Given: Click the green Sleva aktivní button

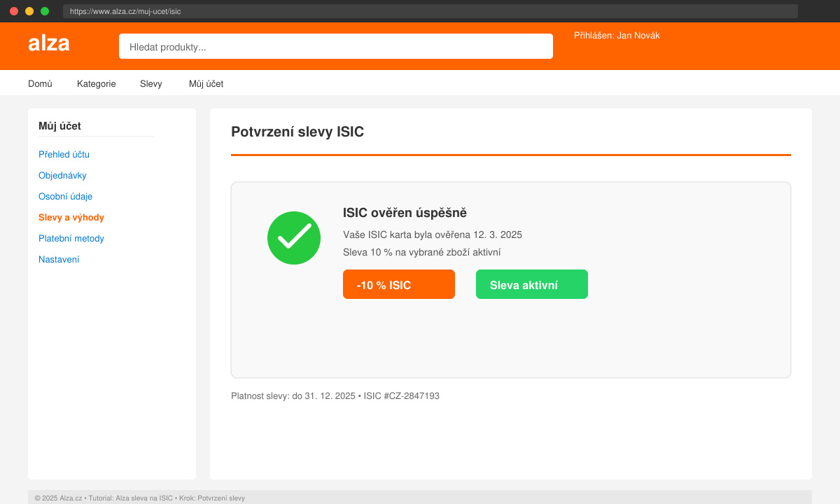Looking at the screenshot, I should pos(532,284).
